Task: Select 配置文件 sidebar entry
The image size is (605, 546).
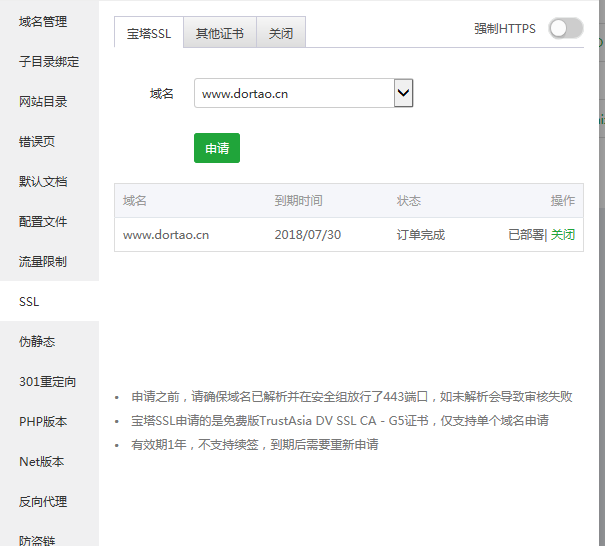Action: point(43,222)
